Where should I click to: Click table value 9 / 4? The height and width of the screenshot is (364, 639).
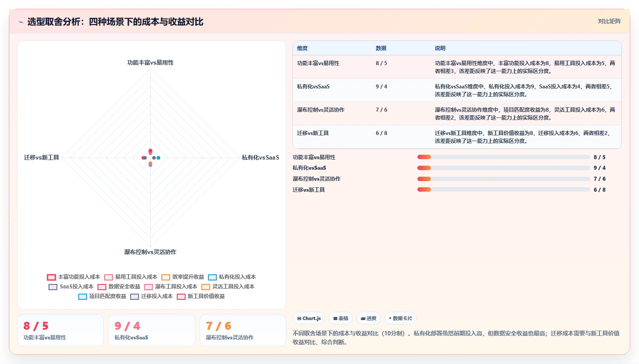[381, 87]
